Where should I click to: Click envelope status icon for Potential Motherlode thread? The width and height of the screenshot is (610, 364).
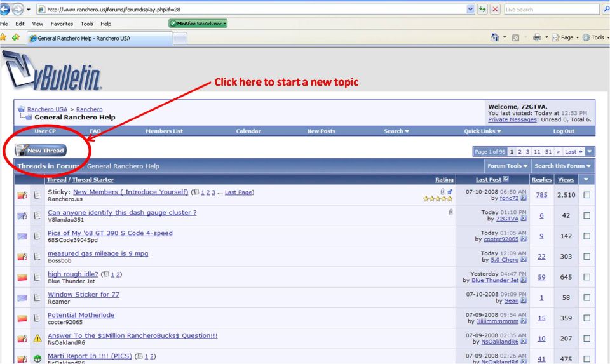[x=22, y=318]
